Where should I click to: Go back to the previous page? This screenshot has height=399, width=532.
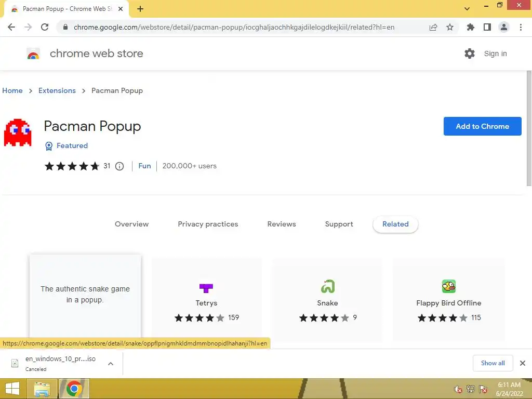click(11, 27)
